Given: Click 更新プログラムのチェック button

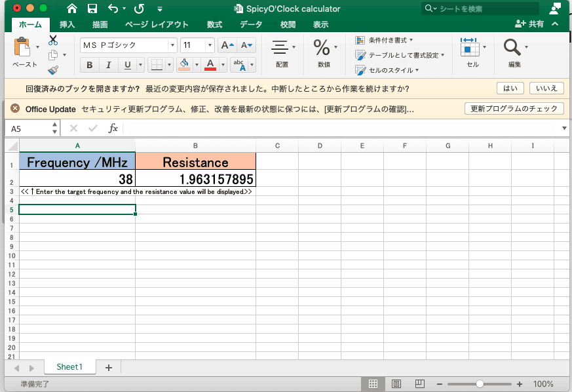Looking at the screenshot, I should (514, 108).
